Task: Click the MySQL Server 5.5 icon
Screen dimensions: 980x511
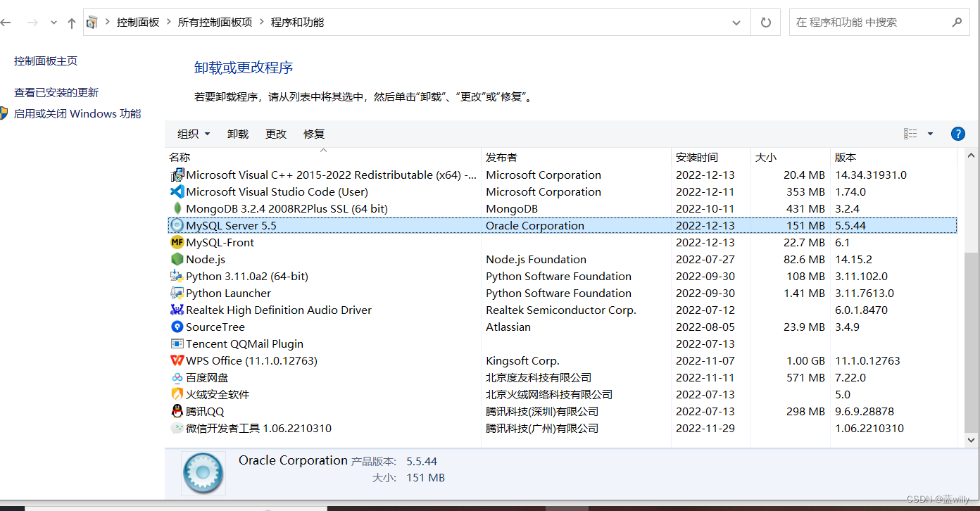Action: (177, 225)
